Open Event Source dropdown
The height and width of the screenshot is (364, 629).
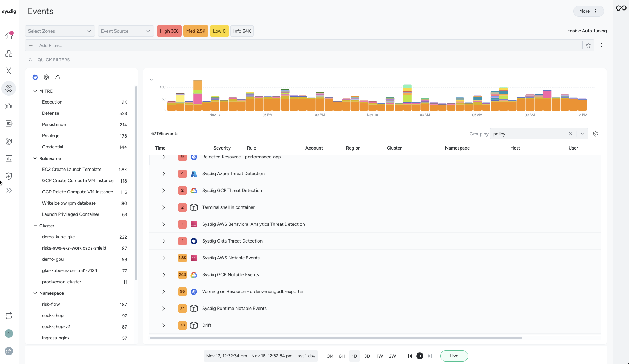tap(126, 31)
